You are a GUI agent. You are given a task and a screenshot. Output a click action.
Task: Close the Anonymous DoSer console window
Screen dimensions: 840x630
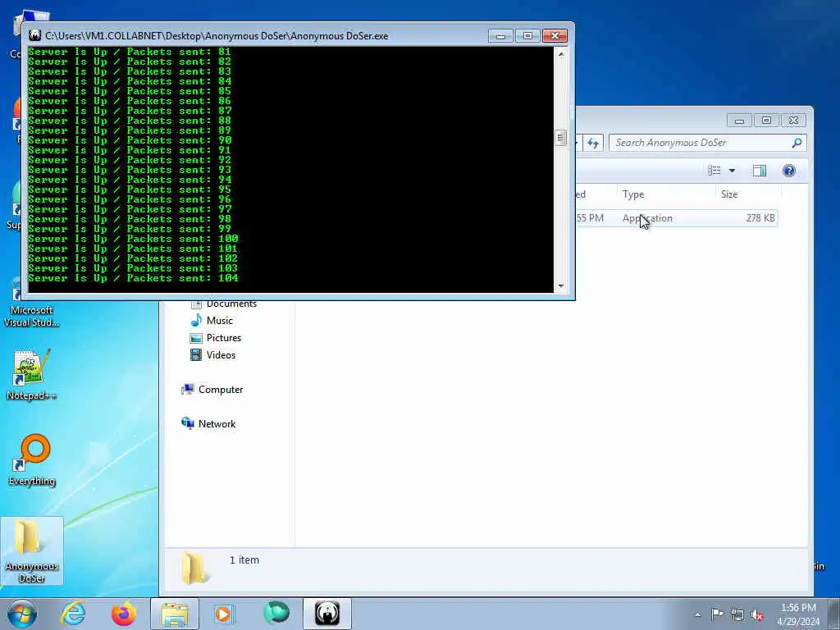coord(555,36)
